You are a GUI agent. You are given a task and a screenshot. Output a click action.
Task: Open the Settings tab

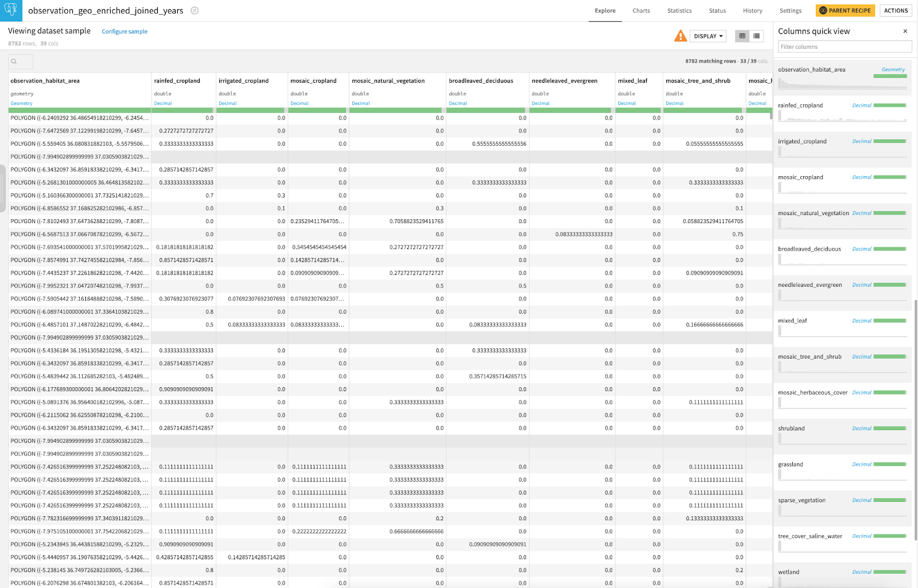791,11
